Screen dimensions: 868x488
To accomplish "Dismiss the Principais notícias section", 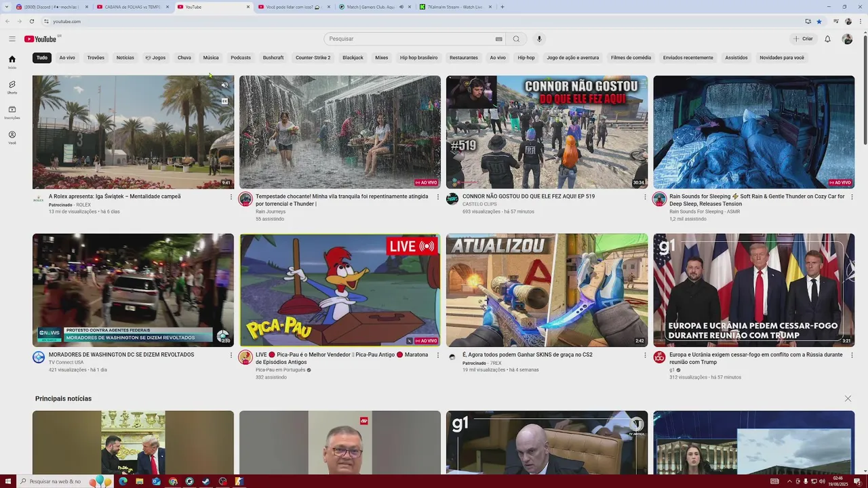I will coord(848,399).
